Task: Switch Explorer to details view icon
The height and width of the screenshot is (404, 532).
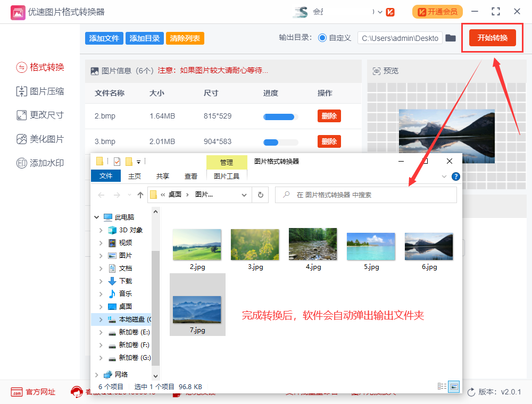Action: (x=442, y=386)
